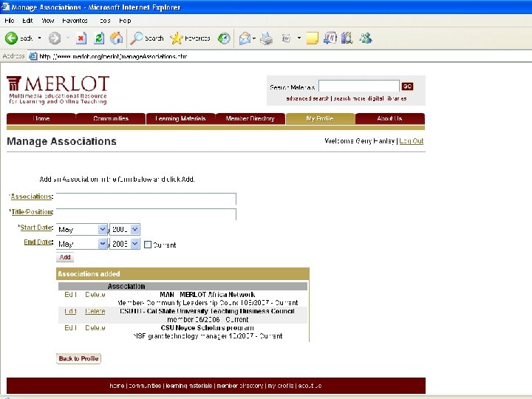Image resolution: width=532 pixels, height=399 pixels.
Task: Check the Current checkbox
Action: click(148, 245)
